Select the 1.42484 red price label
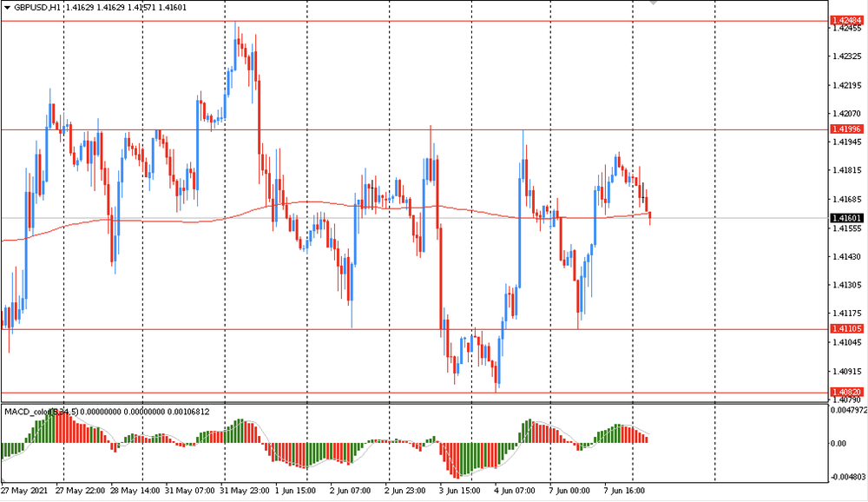 point(845,20)
